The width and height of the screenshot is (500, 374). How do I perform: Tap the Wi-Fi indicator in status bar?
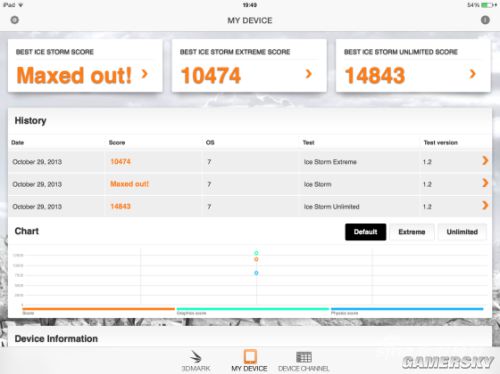pyautogui.click(x=21, y=5)
